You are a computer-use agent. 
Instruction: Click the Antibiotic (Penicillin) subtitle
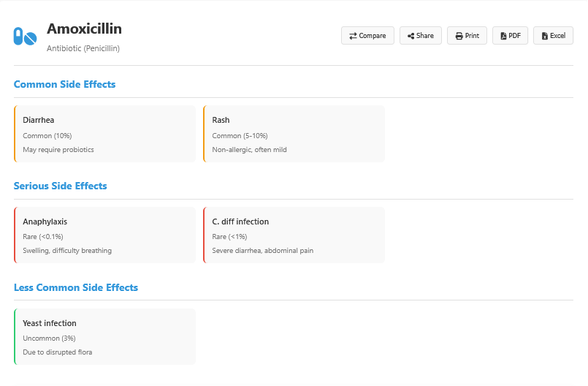click(x=83, y=48)
